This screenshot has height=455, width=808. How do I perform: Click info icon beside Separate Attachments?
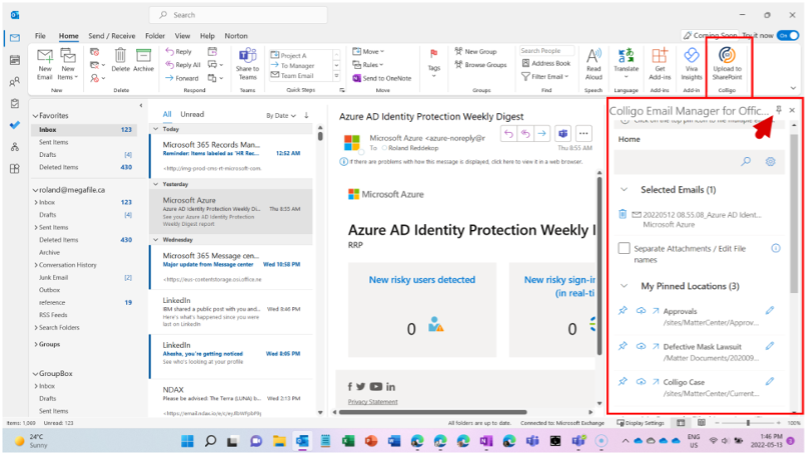(776, 248)
